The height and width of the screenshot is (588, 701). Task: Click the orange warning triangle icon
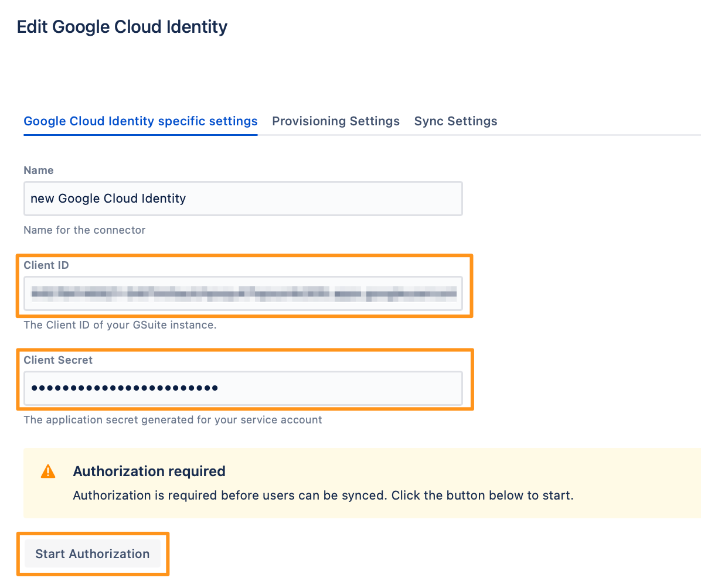48,471
